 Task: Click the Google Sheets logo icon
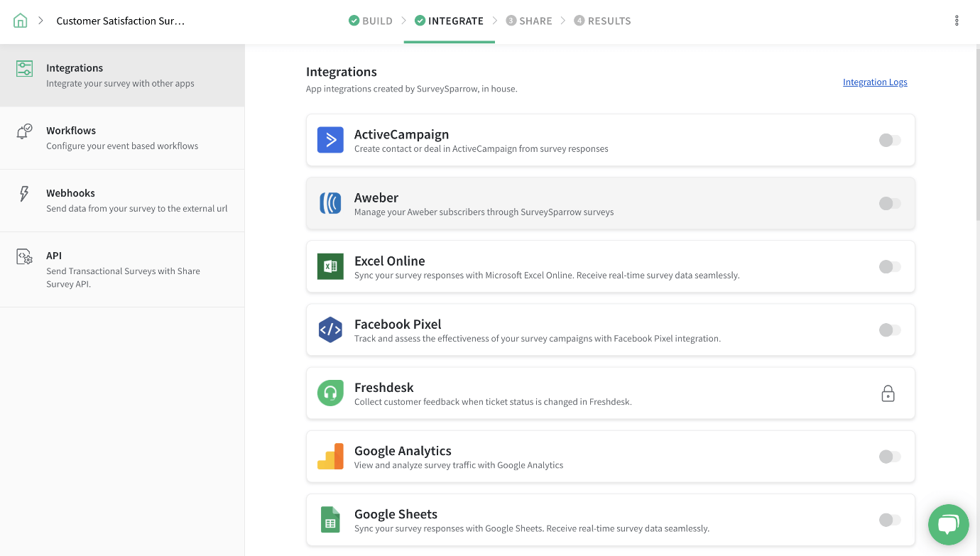click(x=330, y=520)
